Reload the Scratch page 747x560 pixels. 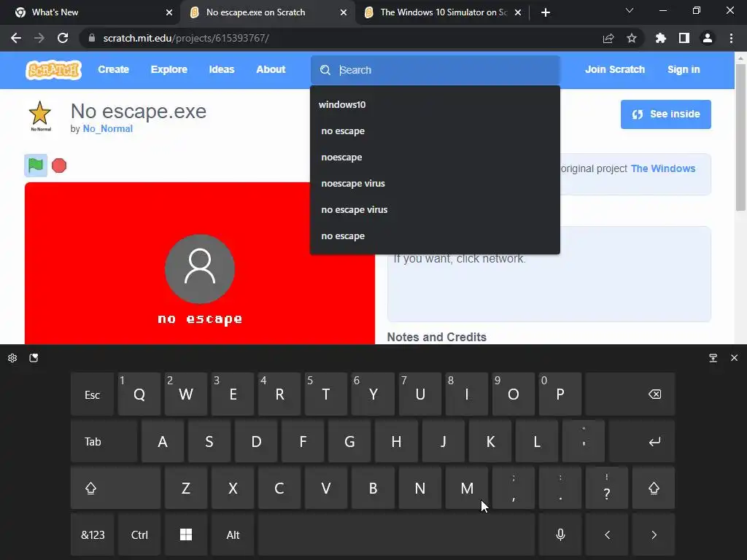click(63, 38)
